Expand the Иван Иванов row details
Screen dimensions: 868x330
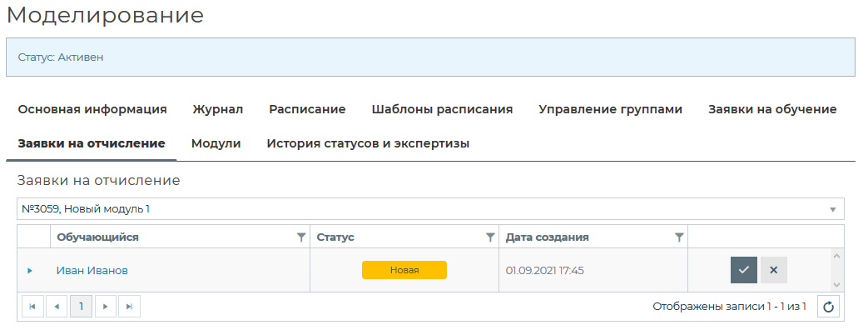click(30, 271)
